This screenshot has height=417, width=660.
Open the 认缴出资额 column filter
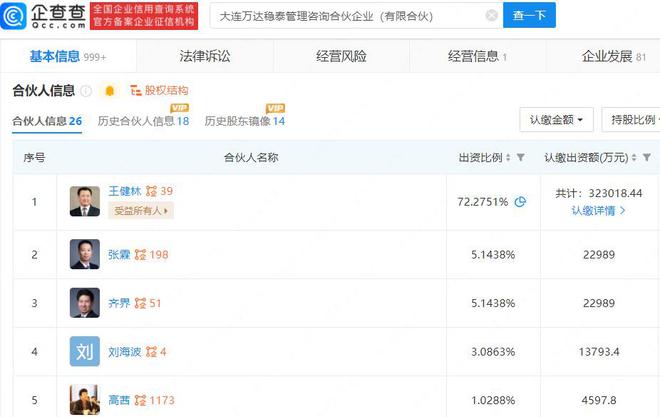coord(647,157)
